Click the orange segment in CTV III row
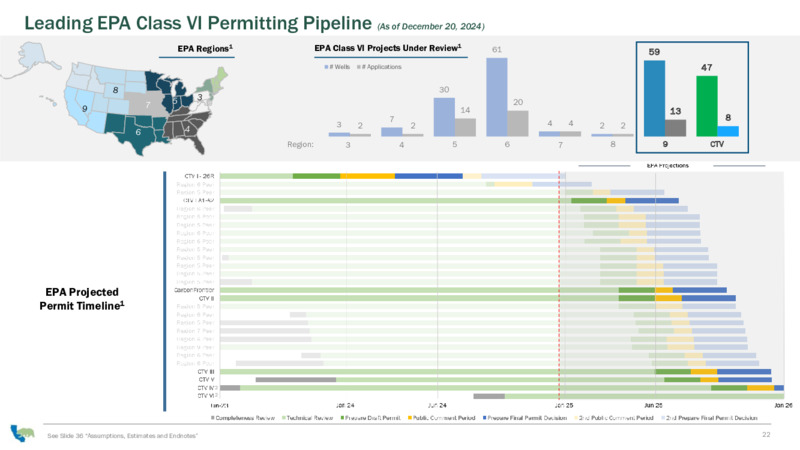 [704, 371]
